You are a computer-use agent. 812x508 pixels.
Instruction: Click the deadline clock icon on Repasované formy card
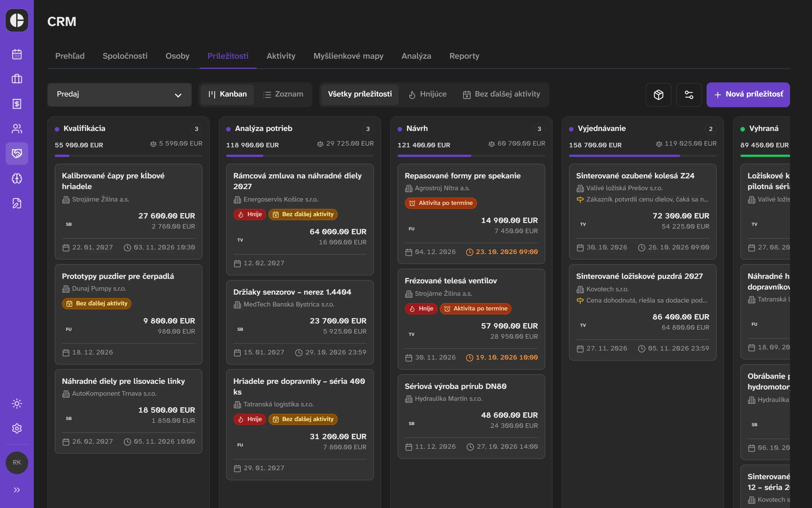coord(469,252)
